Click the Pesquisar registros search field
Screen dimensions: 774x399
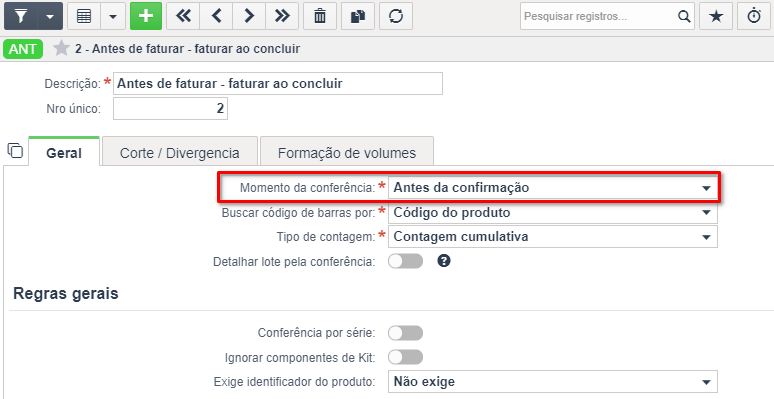click(600, 16)
